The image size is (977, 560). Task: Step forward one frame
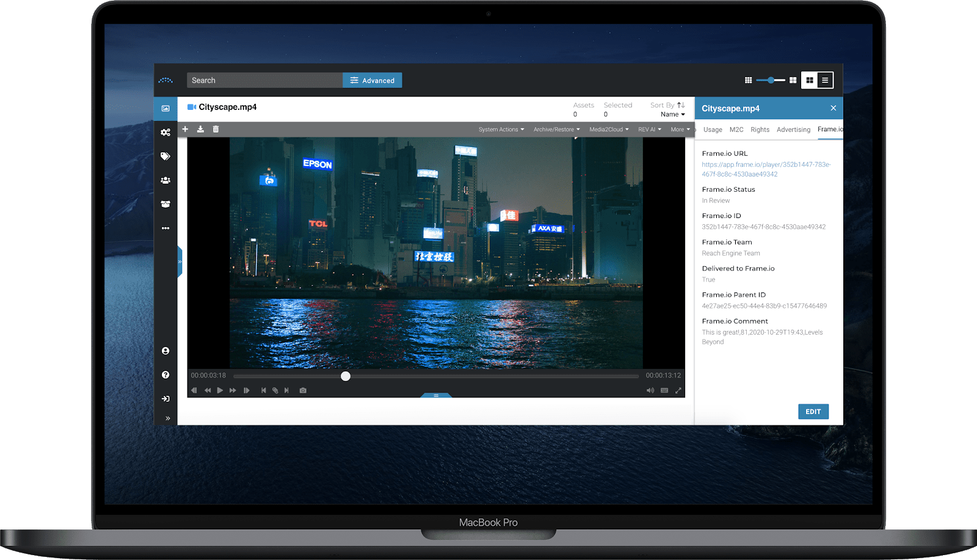(246, 390)
